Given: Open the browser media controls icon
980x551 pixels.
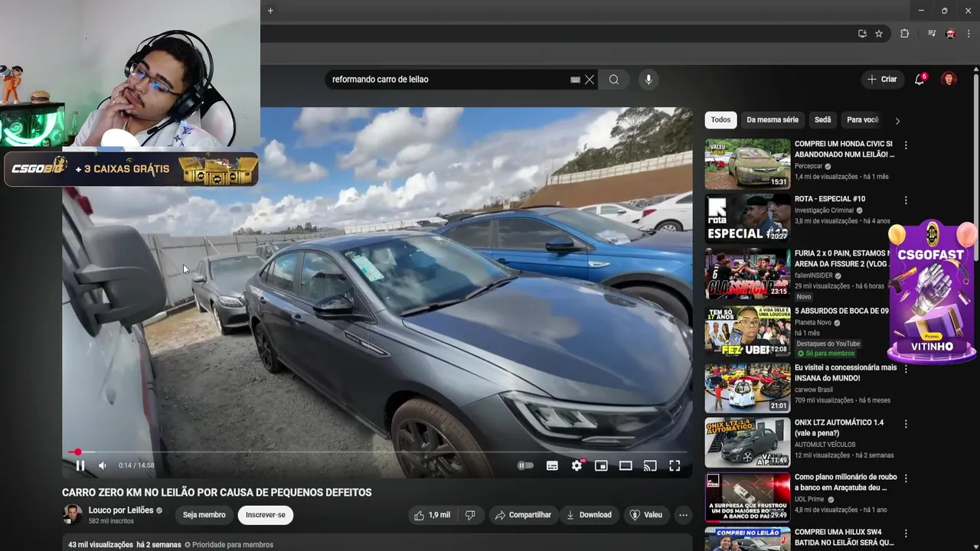Looking at the screenshot, I should point(932,34).
